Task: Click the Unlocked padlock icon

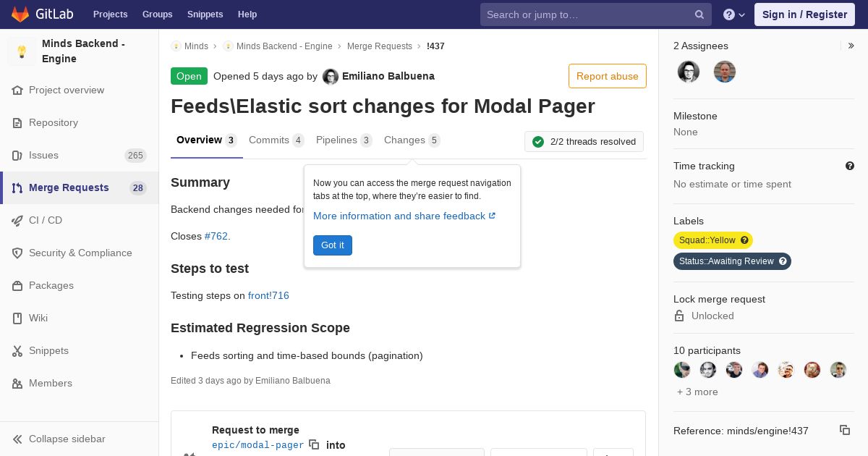Action: tap(679, 316)
